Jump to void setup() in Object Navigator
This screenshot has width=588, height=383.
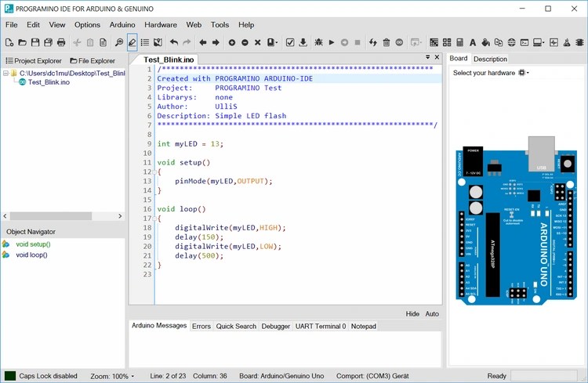tap(33, 244)
